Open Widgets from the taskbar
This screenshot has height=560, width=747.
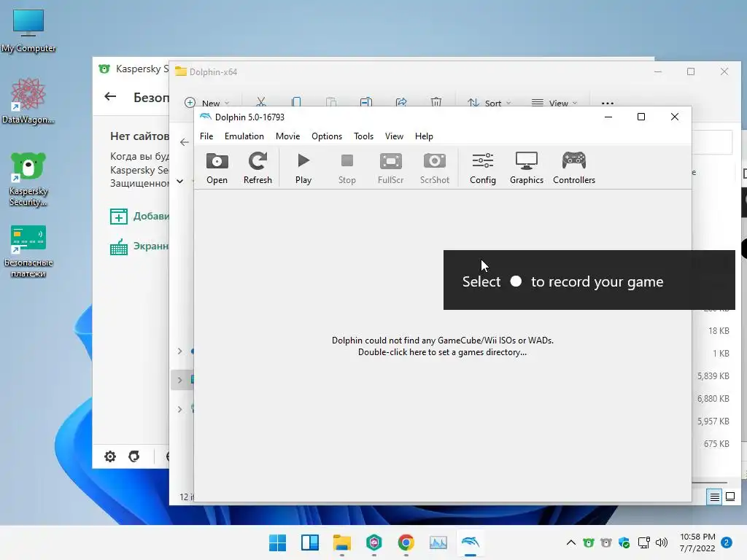[309, 542]
